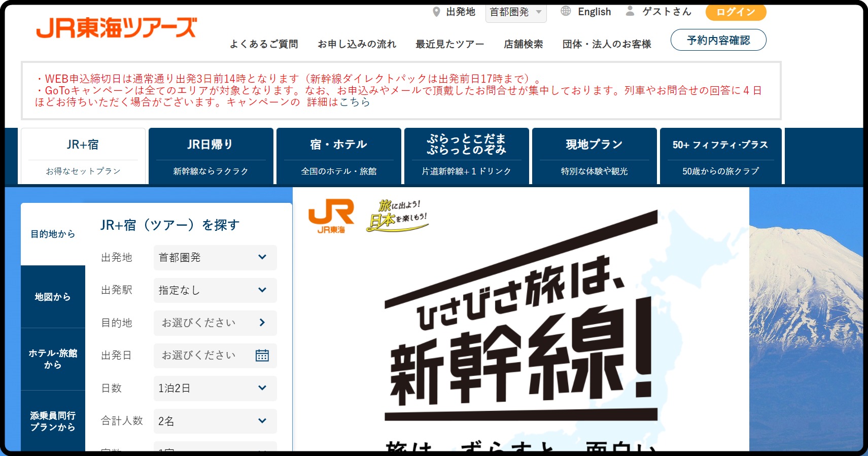Open the 目的地 お選びください selector
The height and width of the screenshot is (456, 868).
(x=215, y=323)
